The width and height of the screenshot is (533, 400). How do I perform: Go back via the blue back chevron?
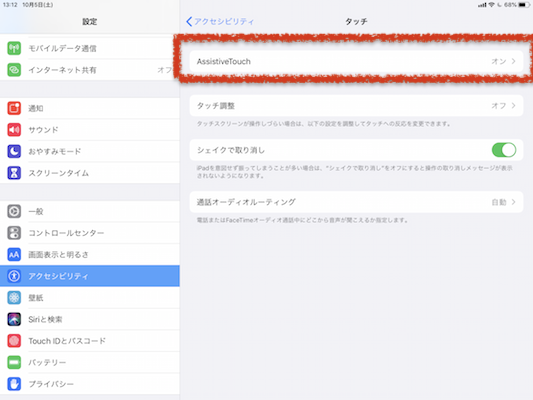189,21
